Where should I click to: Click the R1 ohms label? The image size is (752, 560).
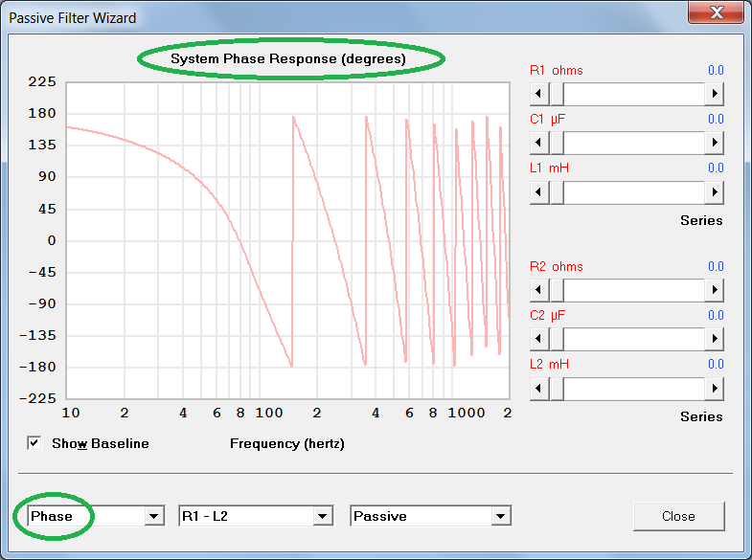point(557,71)
